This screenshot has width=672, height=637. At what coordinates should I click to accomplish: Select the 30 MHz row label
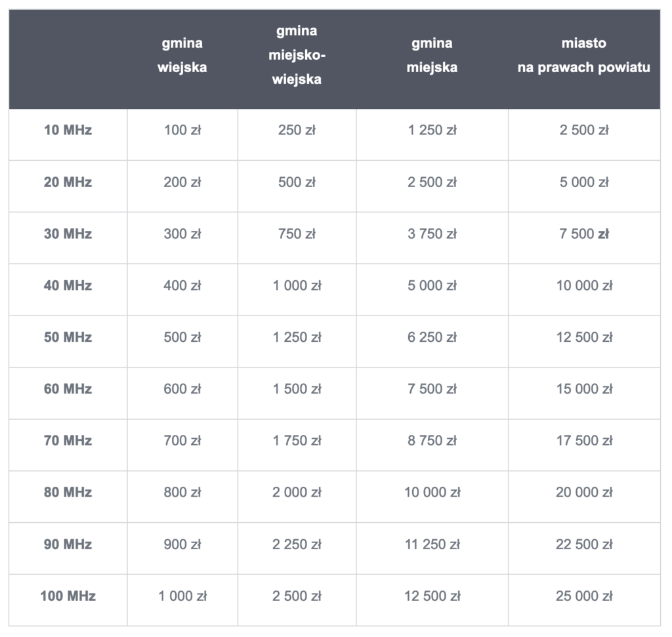tap(68, 234)
